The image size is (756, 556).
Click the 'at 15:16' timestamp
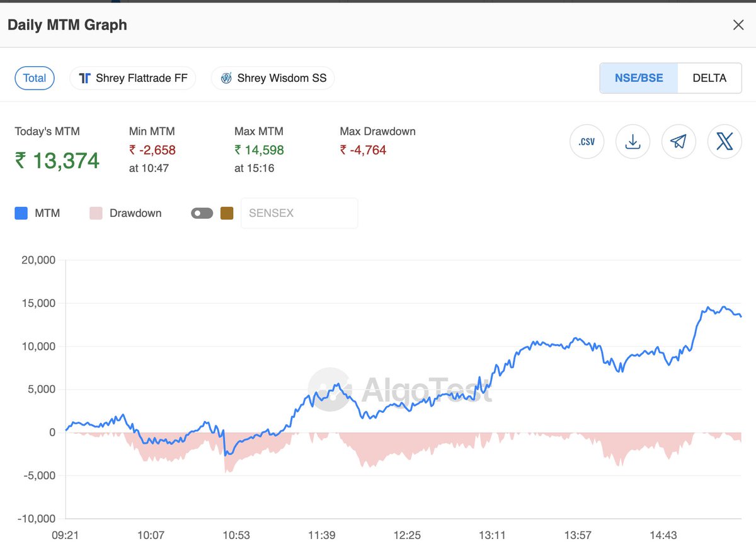pyautogui.click(x=254, y=168)
